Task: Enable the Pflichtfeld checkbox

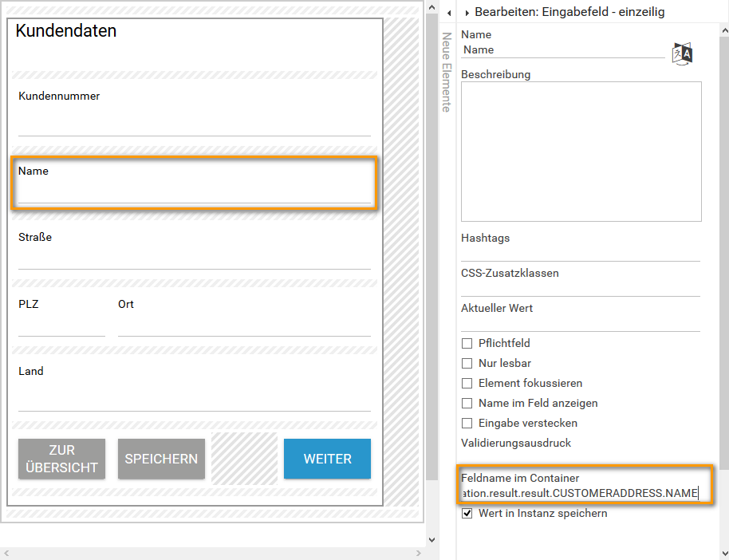Action: [467, 344]
